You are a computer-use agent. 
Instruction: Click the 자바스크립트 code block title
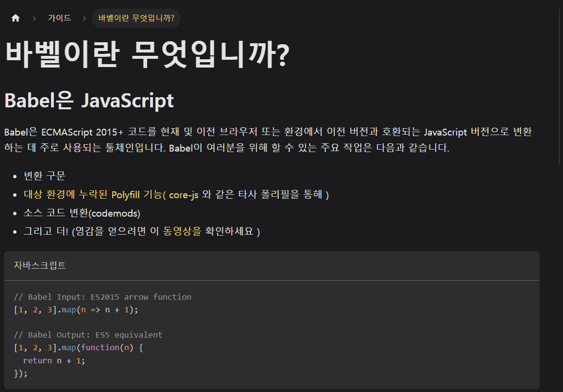point(40,265)
